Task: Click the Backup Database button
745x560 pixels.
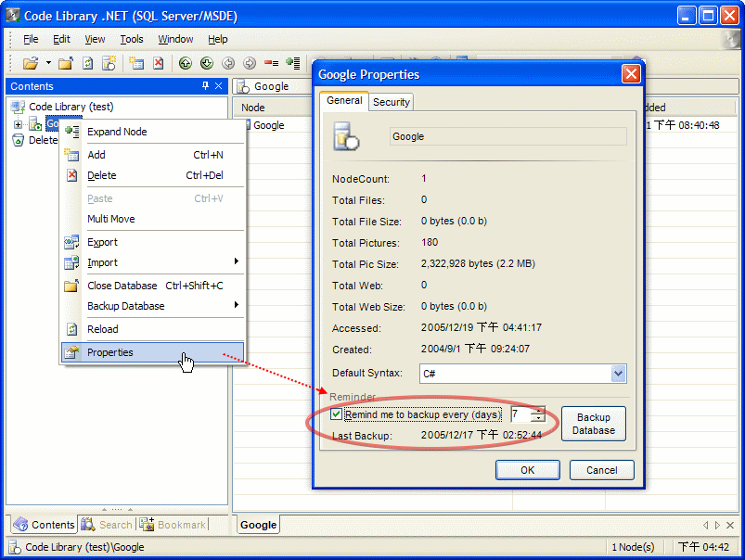Action: (x=594, y=424)
